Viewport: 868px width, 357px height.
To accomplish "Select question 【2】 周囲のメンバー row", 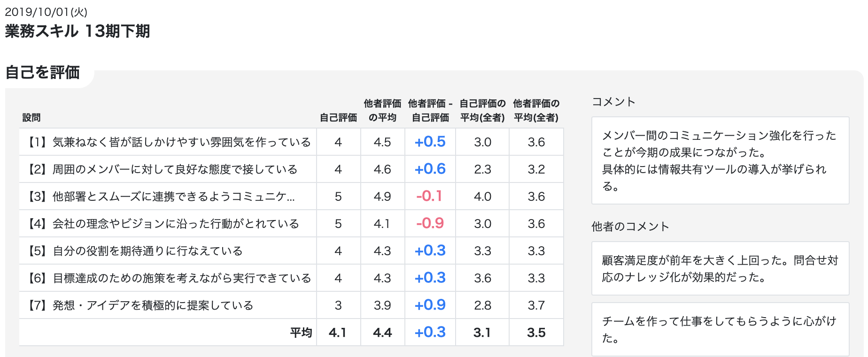I will click(291, 169).
